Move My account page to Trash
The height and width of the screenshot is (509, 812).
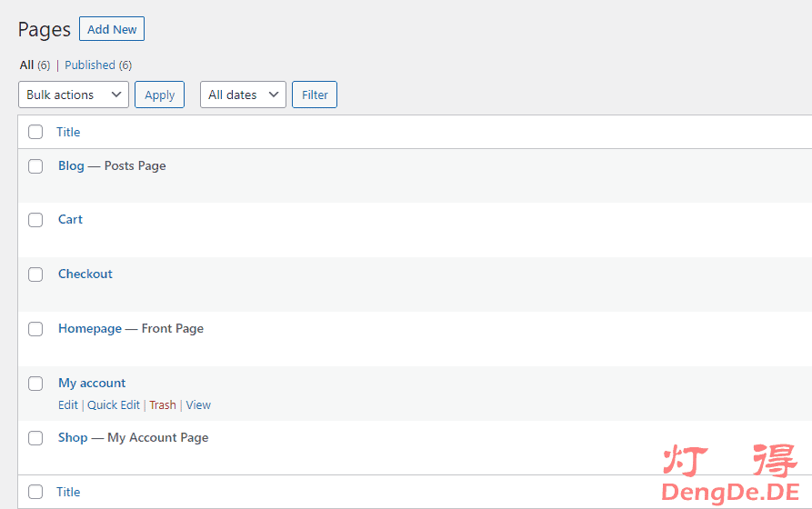163,405
